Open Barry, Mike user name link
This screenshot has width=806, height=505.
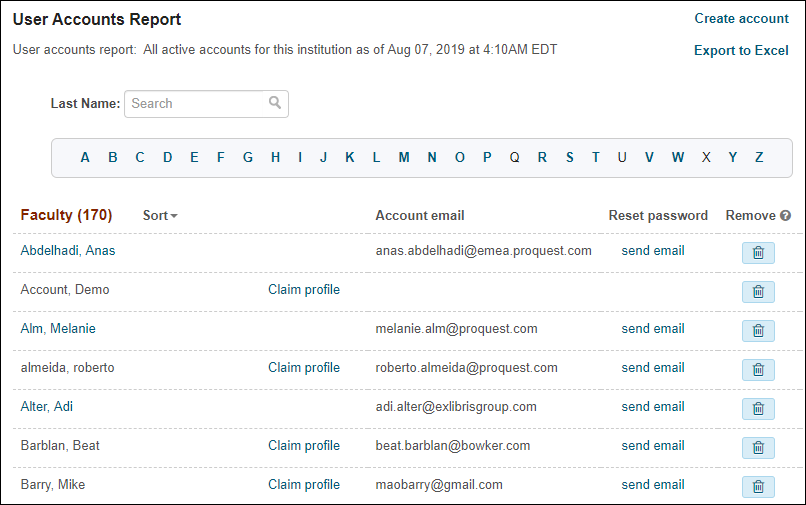point(53,485)
